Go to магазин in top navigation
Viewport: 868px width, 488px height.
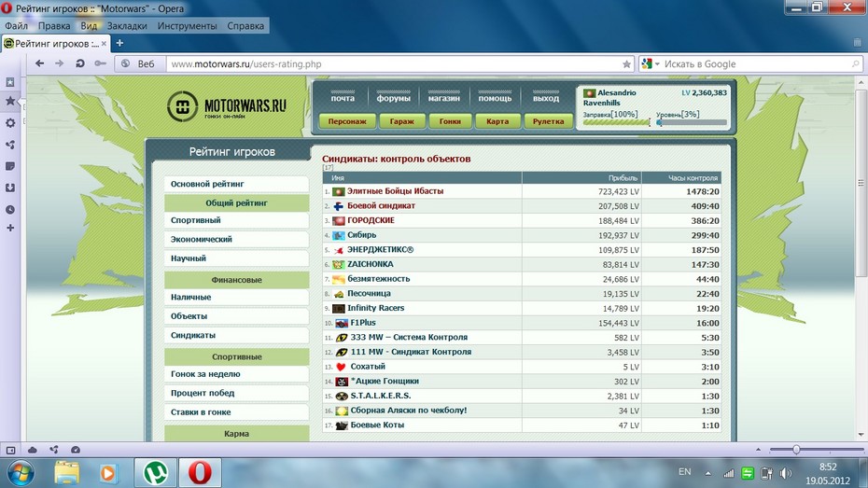click(444, 98)
